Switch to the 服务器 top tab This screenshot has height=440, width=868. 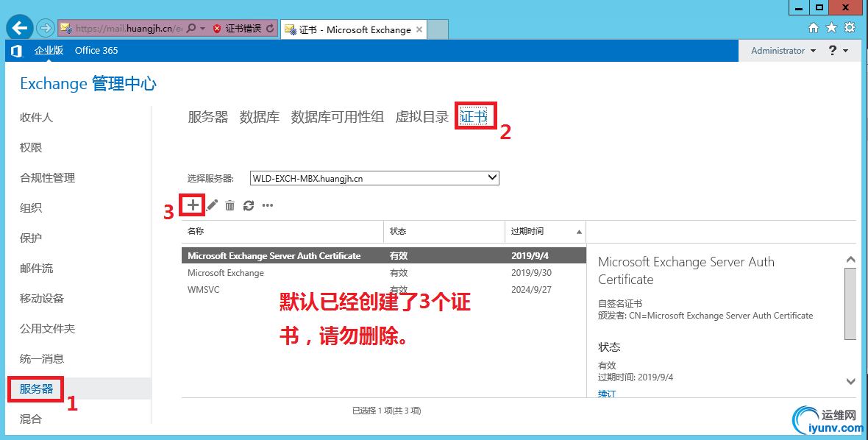pos(208,117)
